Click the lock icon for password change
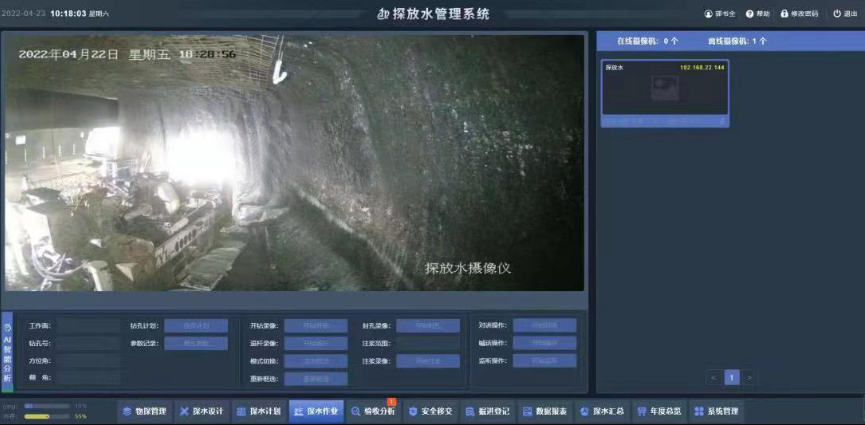 784,14
